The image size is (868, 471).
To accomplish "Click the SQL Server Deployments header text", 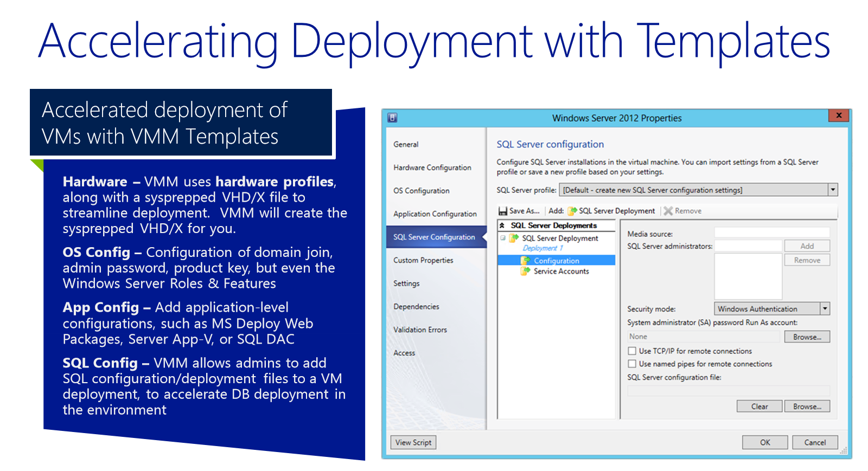I will click(553, 225).
